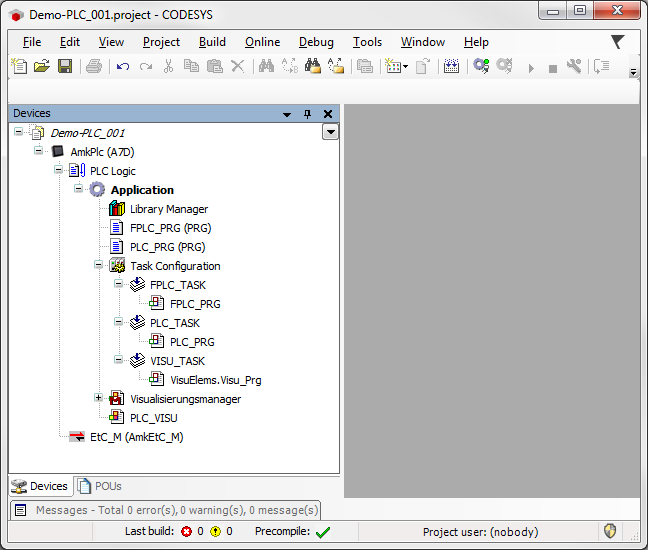Toggle the Devices panel auto-hide pin
Screen dimensions: 648x550
coord(307,114)
